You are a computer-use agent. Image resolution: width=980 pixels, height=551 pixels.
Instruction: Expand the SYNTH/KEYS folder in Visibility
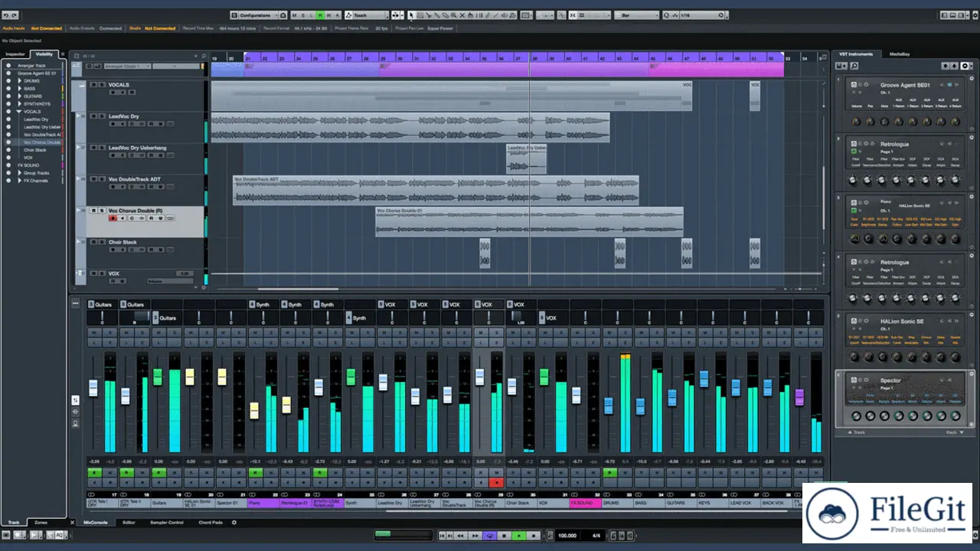click(x=20, y=104)
